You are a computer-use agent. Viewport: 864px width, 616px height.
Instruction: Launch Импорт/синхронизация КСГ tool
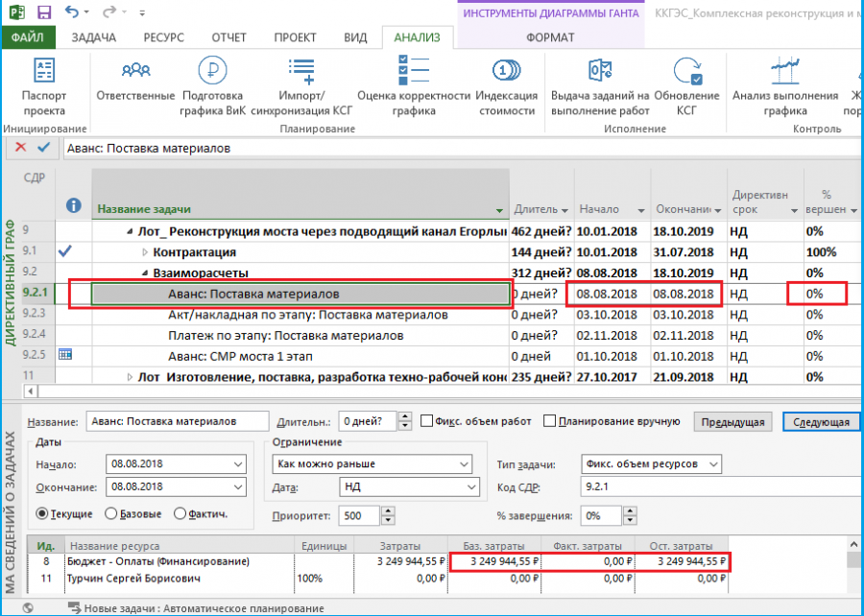301,72
